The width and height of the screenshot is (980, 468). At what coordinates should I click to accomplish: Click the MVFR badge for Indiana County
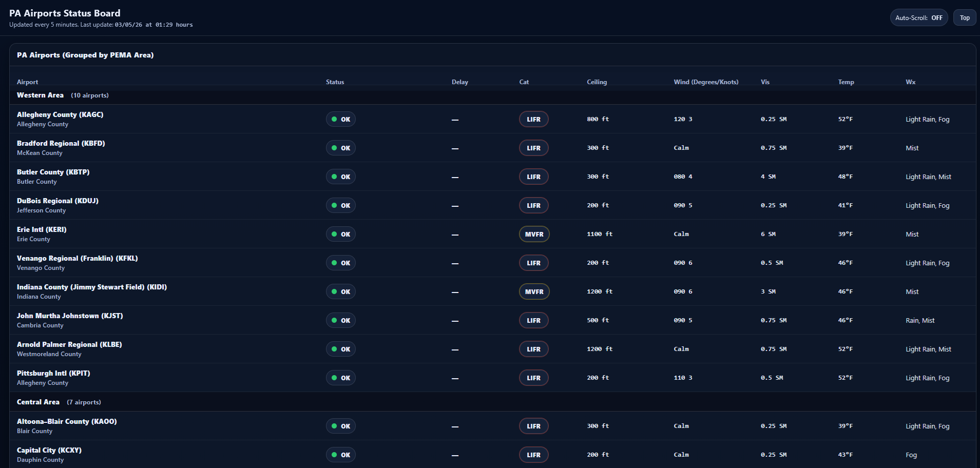click(534, 291)
